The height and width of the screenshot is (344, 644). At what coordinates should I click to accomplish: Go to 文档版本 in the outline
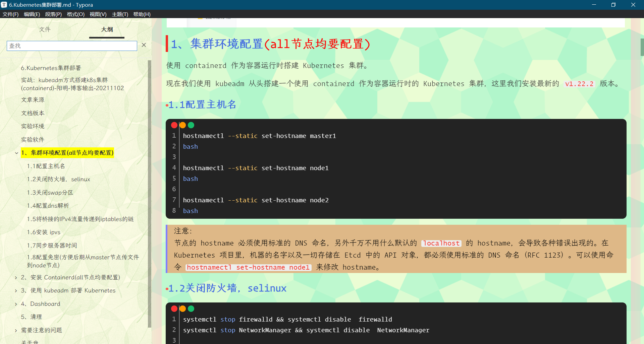(x=33, y=113)
